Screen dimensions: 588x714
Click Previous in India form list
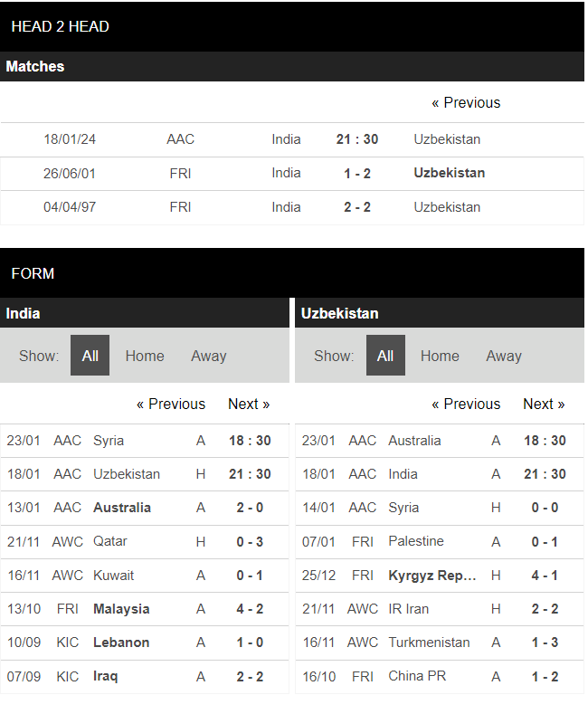pyautogui.click(x=171, y=405)
